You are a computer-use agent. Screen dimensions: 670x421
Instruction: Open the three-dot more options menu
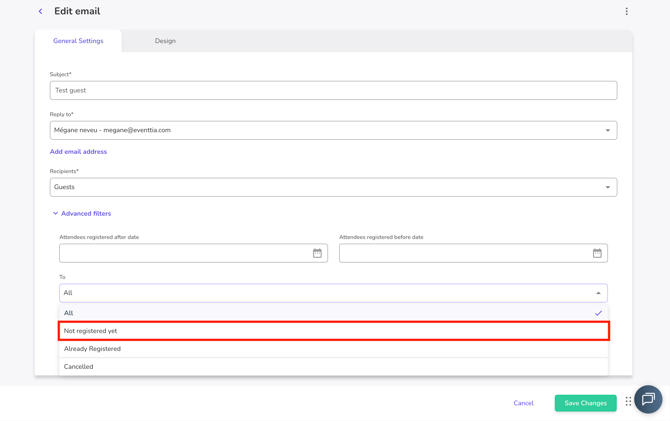pyautogui.click(x=627, y=12)
